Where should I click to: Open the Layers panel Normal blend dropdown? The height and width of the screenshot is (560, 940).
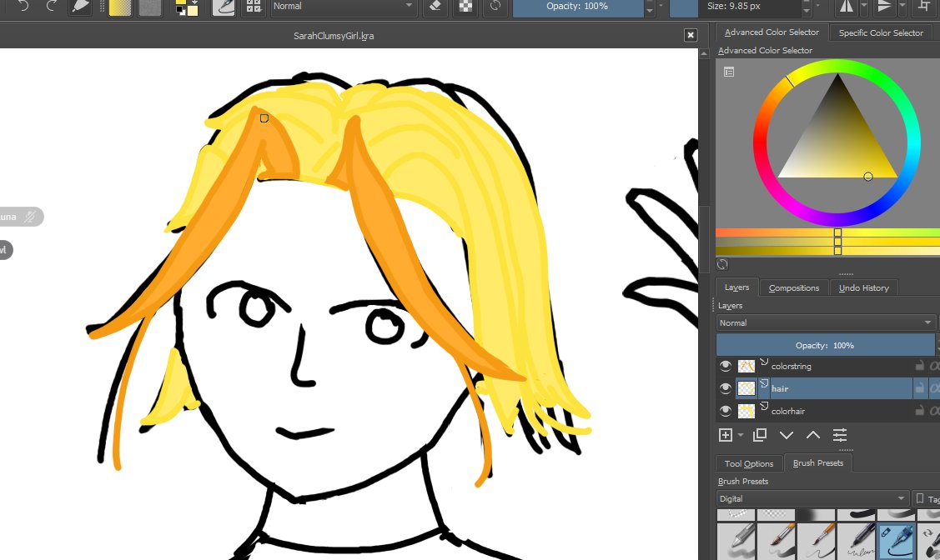tap(826, 322)
